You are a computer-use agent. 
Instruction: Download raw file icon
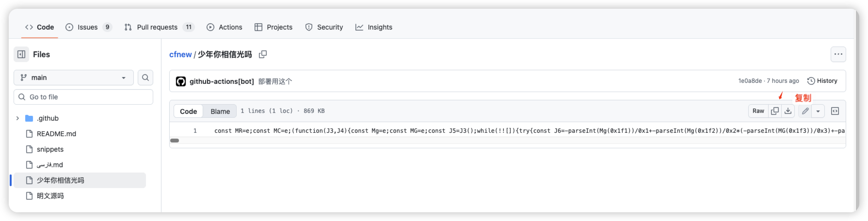pyautogui.click(x=788, y=111)
